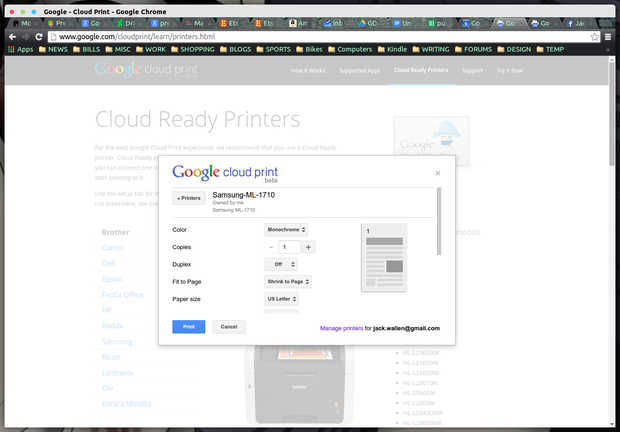Increase copies with the plus button
620x432 pixels.
308,247
